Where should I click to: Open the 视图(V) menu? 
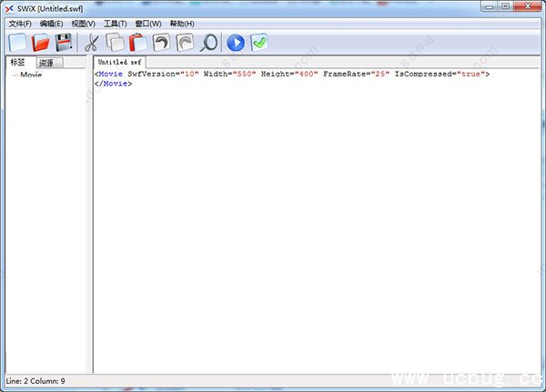point(83,23)
